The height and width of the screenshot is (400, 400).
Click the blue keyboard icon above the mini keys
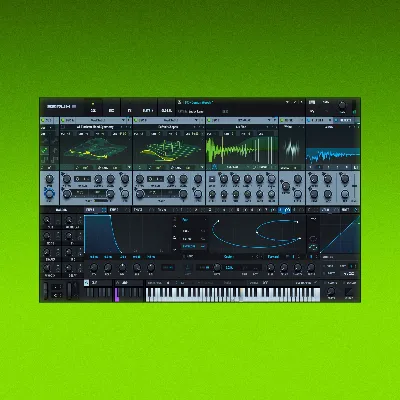tap(87, 283)
